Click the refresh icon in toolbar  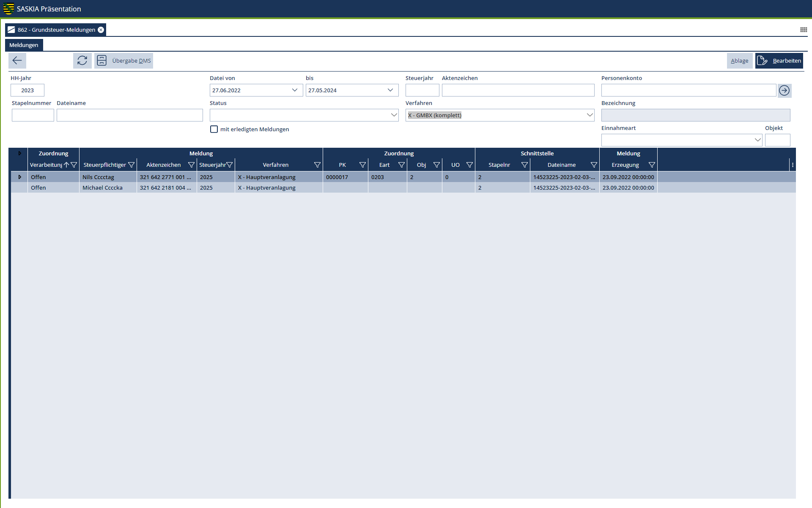click(82, 61)
